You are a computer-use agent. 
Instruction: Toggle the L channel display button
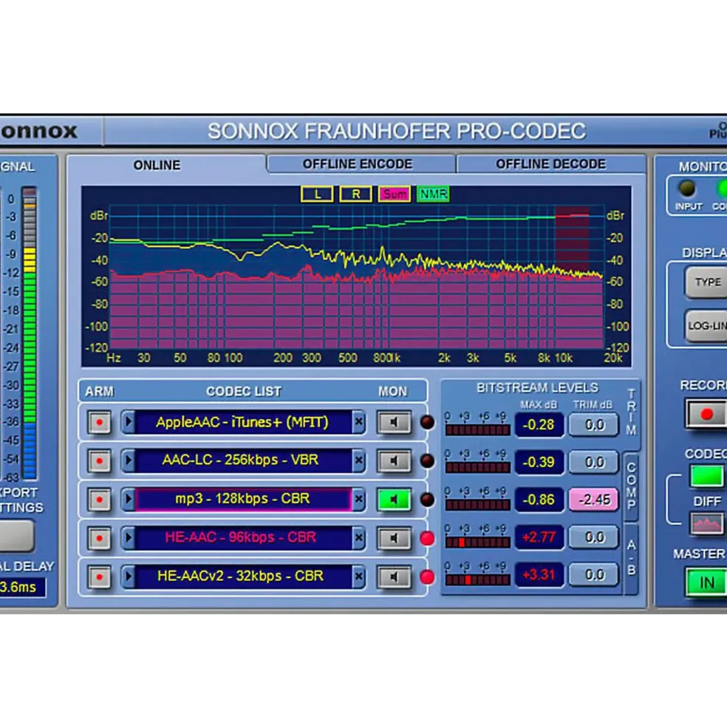pos(317,194)
